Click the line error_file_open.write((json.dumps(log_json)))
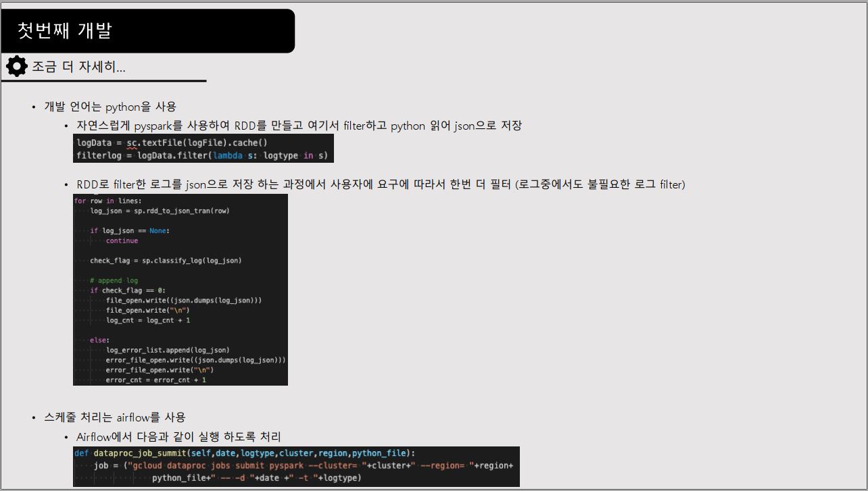The height and width of the screenshot is (491, 868). pyautogui.click(x=195, y=360)
